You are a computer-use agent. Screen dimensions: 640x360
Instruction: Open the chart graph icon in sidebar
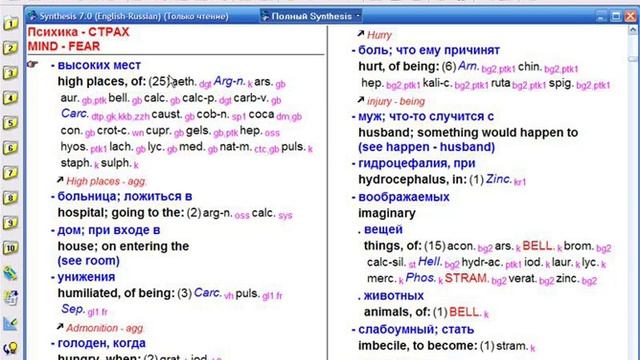point(10,323)
